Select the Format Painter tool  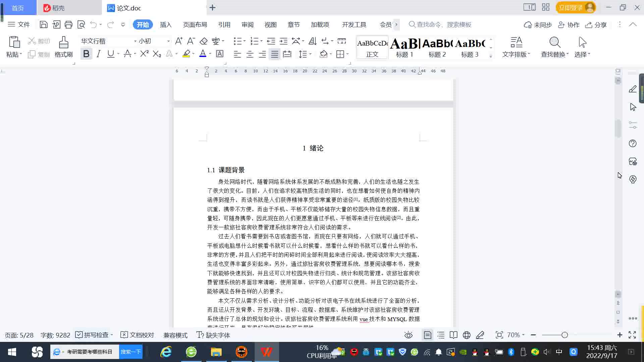click(64, 47)
